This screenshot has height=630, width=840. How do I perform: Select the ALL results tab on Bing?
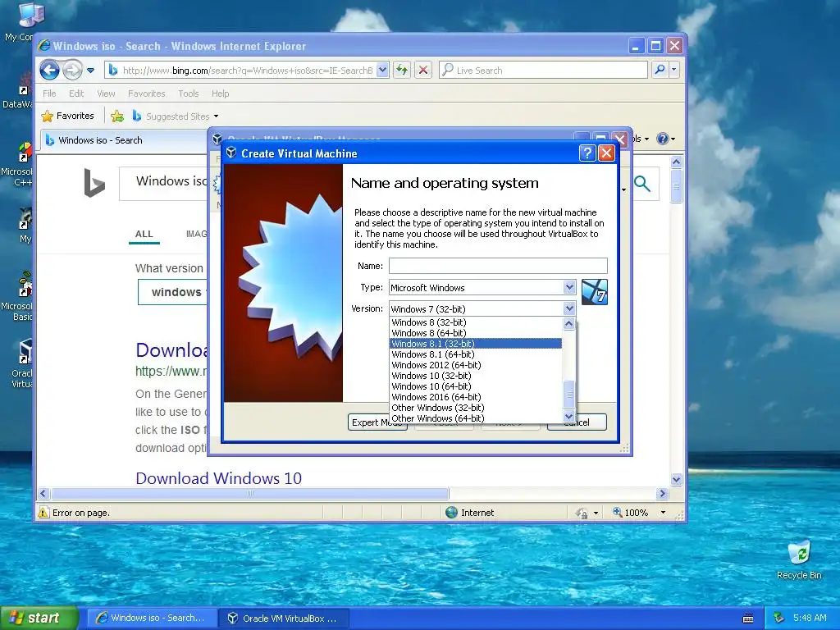[144, 234]
